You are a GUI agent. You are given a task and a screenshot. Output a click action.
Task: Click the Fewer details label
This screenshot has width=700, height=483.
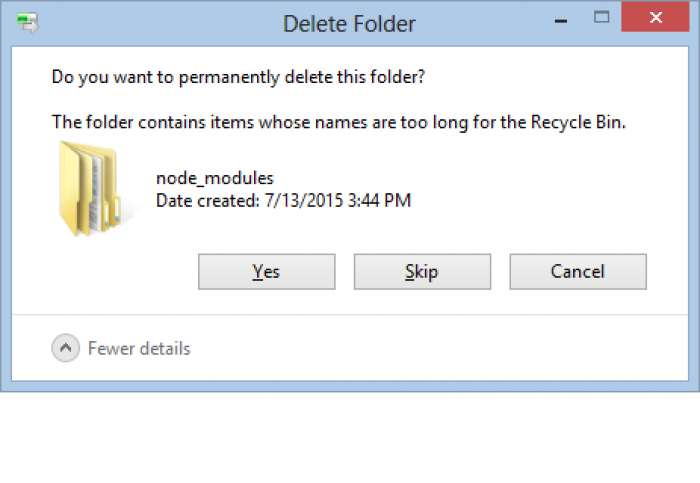point(139,349)
